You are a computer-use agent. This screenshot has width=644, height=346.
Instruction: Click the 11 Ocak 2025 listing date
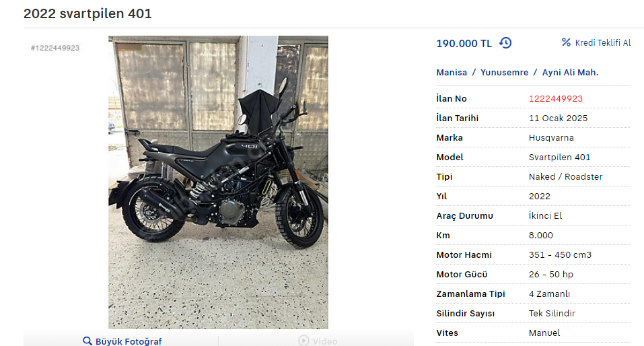558,118
